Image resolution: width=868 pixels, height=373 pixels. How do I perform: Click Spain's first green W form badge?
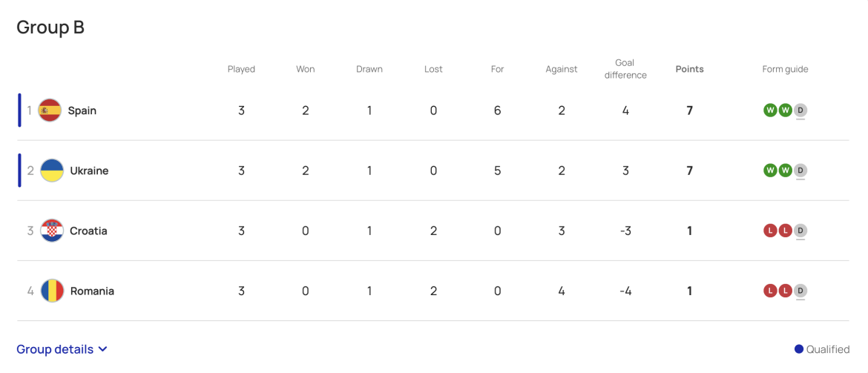point(770,110)
